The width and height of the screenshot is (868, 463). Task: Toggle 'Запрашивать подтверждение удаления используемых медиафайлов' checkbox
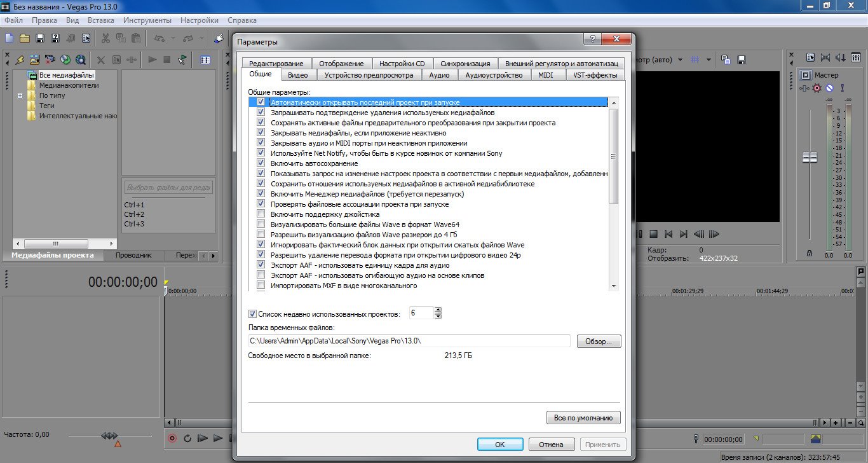click(x=261, y=113)
